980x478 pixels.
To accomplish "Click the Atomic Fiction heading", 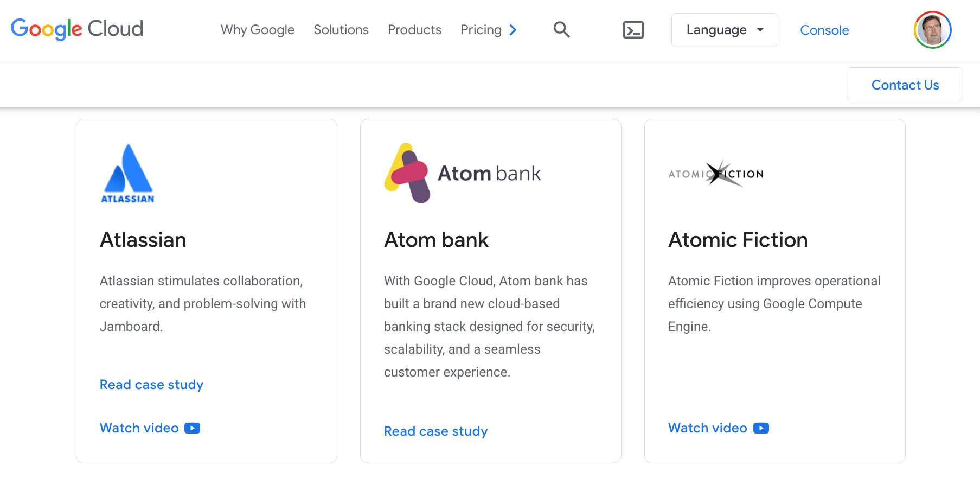I will [738, 240].
